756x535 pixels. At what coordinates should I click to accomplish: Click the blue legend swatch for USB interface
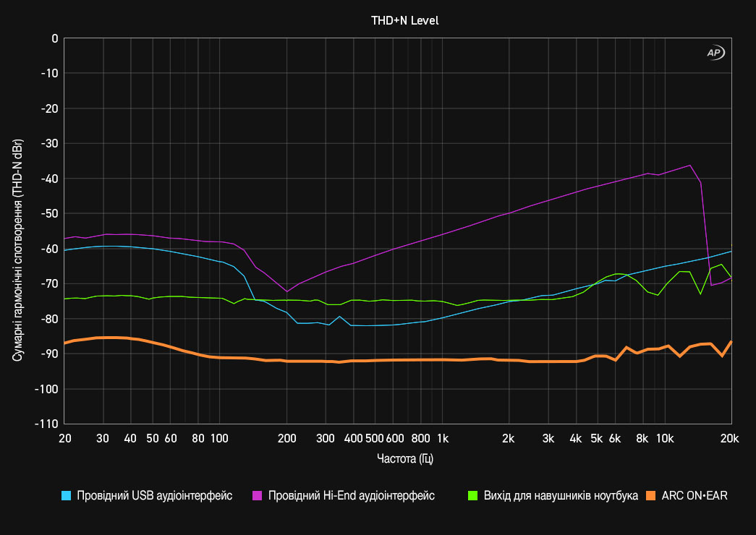click(67, 496)
